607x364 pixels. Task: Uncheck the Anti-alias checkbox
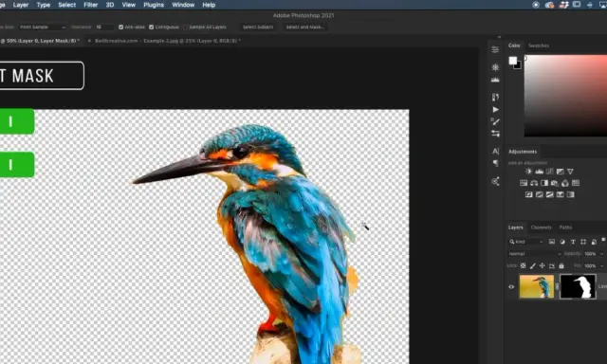point(120,27)
